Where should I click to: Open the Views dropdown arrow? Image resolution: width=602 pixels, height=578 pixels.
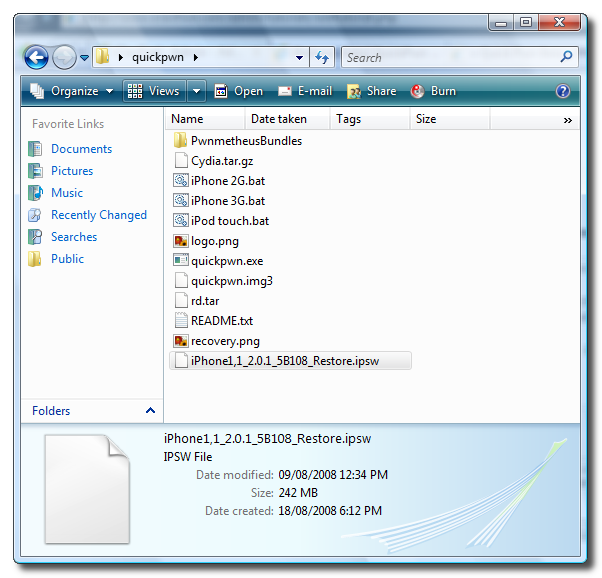(x=196, y=91)
